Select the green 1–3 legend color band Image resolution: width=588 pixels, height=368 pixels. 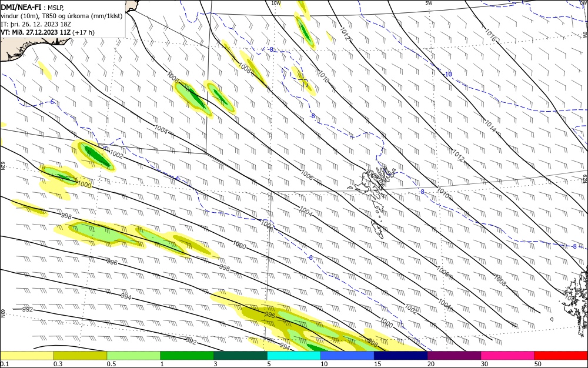(x=187, y=356)
